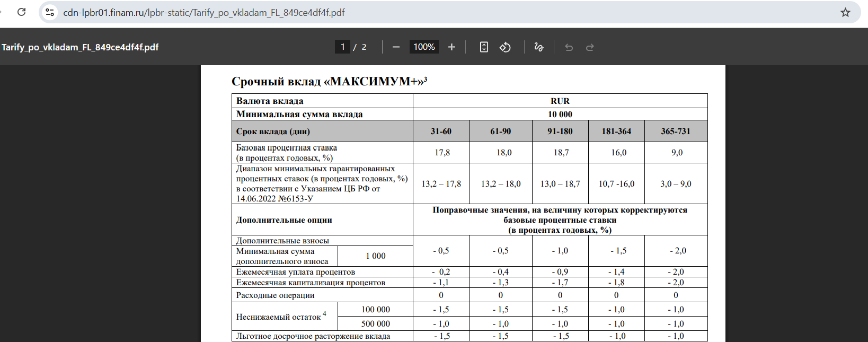The image size is (868, 342).
Task: Select the «13,2 – 17,8» range cell
Action: coord(441,184)
